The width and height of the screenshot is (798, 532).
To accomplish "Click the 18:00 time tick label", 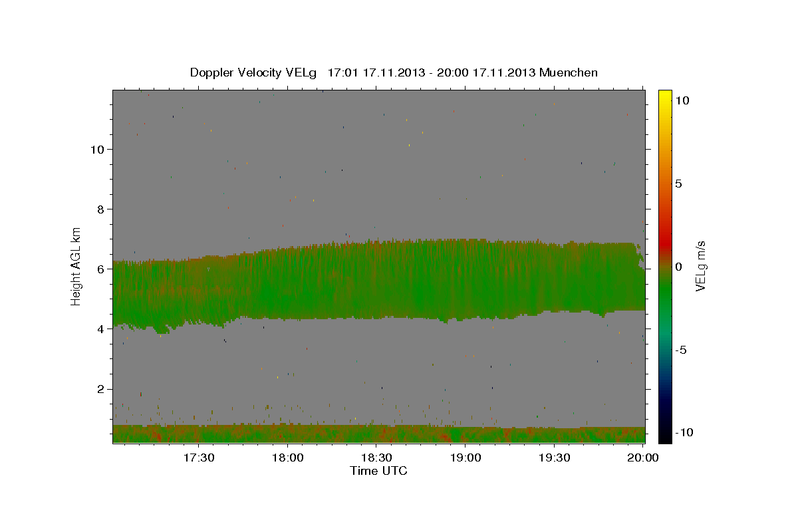I will click(x=287, y=458).
